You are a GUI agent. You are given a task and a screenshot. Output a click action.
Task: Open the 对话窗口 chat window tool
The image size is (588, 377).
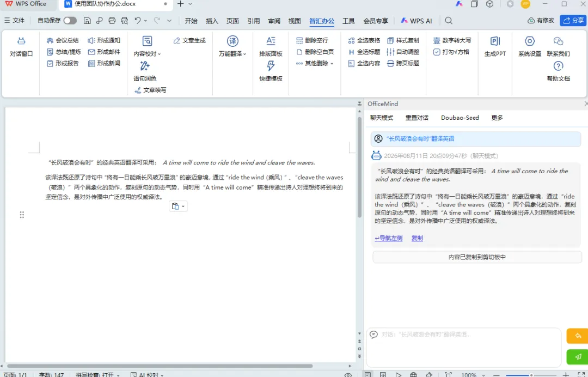21,46
